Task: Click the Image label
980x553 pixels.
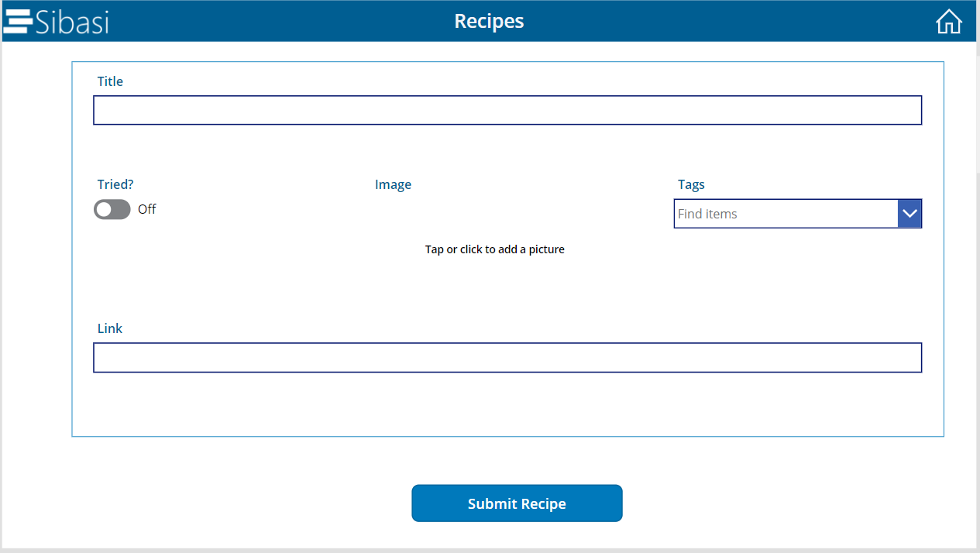Action: click(x=393, y=184)
